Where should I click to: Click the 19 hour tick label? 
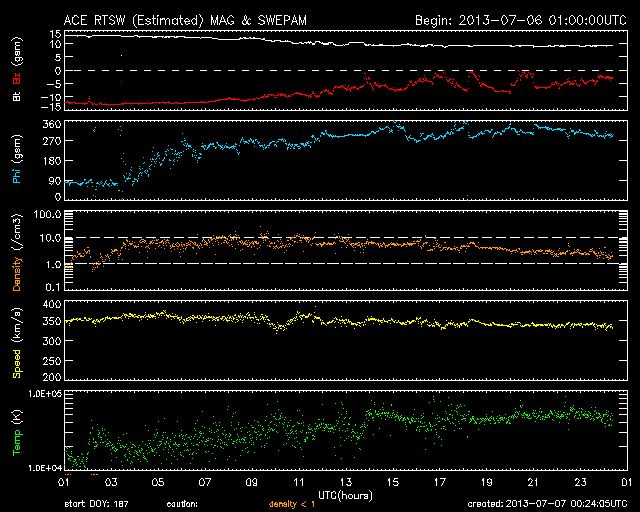click(x=487, y=482)
